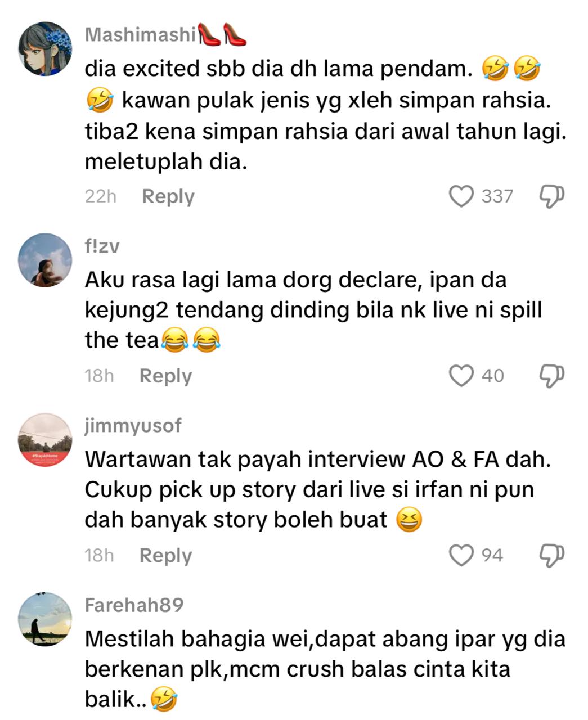Dislike jimmyusof's comment
The width and height of the screenshot is (588, 720).
(551, 555)
